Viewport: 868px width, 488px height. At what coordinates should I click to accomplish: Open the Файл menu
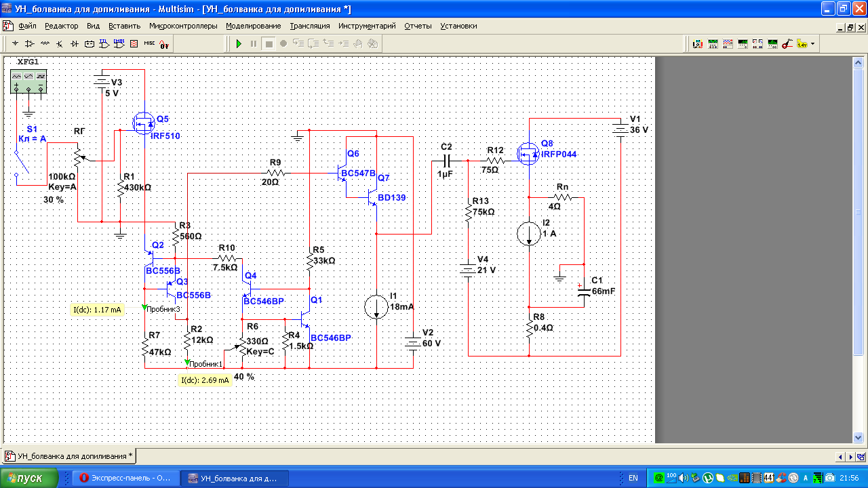27,26
